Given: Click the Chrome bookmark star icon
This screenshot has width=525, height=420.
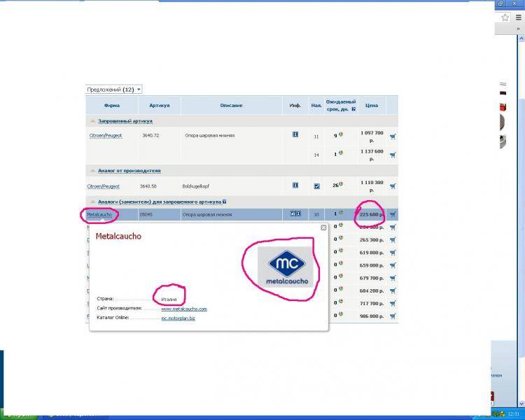Looking at the screenshot, I should (x=505, y=17).
